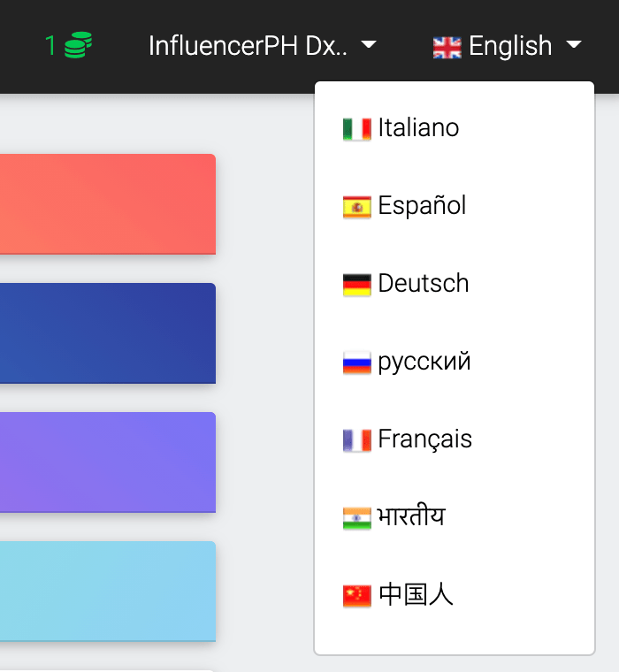The image size is (619, 672).
Task: Open the dark blue dashboard card
Action: 107,333
